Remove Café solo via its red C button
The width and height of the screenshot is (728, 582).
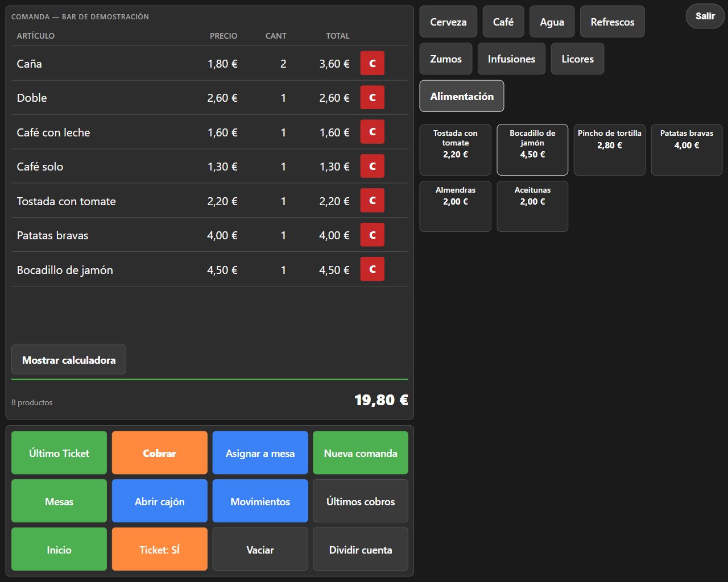(x=373, y=166)
